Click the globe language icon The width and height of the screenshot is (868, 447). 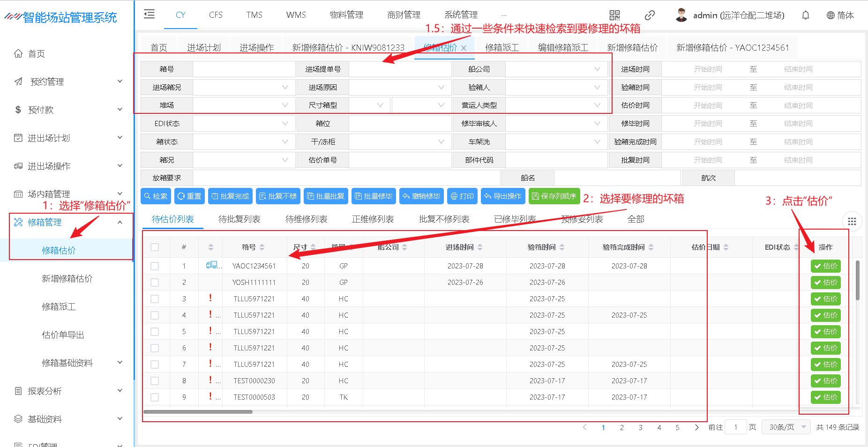coord(831,15)
